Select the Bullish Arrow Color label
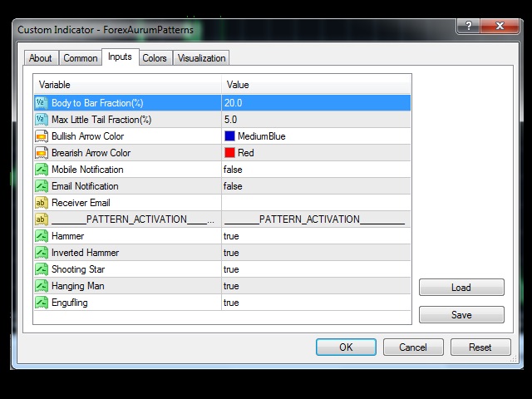The width and height of the screenshot is (532, 399). [x=87, y=136]
